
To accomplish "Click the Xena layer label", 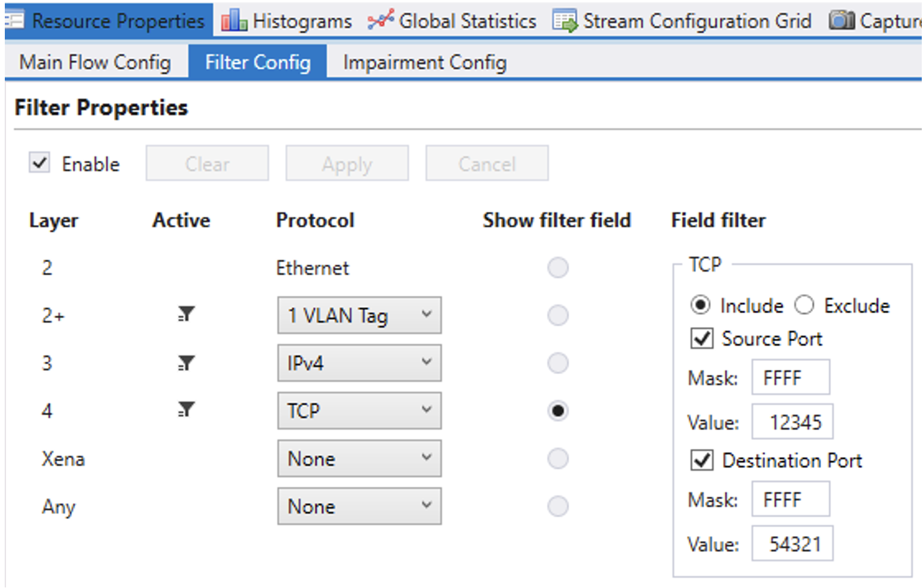I will point(63,459).
